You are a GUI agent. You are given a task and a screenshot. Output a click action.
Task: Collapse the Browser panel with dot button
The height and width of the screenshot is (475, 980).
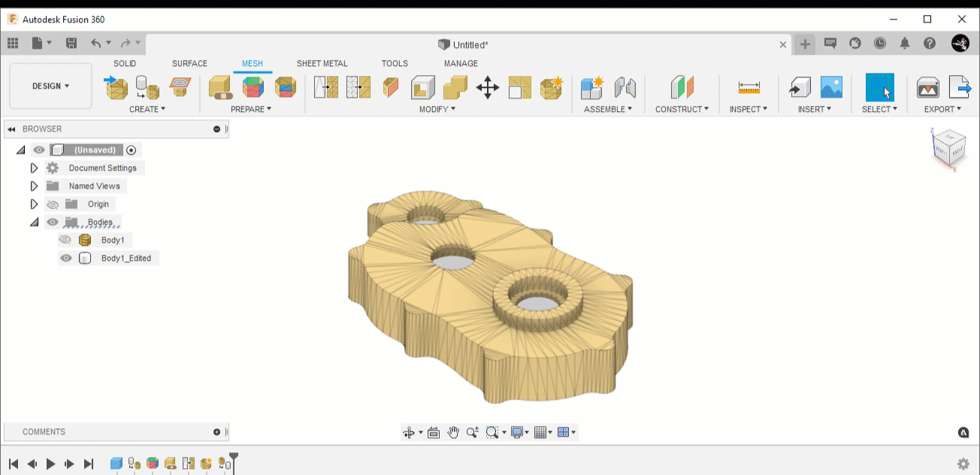[x=216, y=129]
